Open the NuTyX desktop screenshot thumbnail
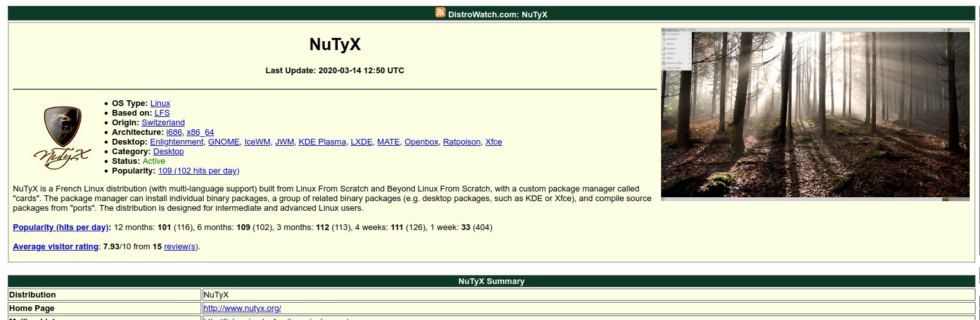The image size is (980, 320). tap(815, 114)
